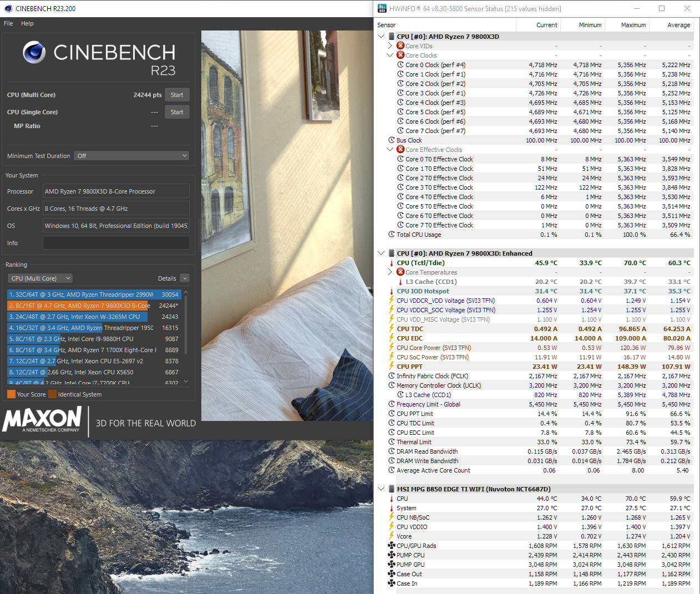
Task: Open the Cinebench File menu
Action: [8, 23]
